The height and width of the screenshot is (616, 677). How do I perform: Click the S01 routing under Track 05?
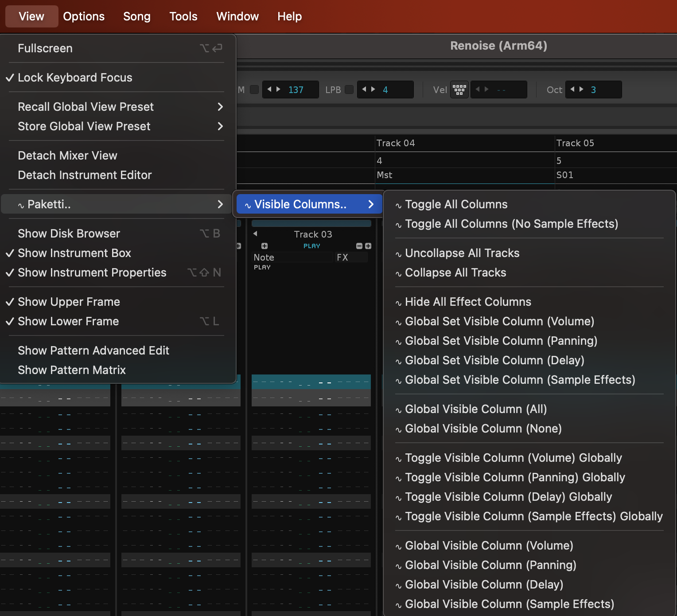pyautogui.click(x=565, y=175)
